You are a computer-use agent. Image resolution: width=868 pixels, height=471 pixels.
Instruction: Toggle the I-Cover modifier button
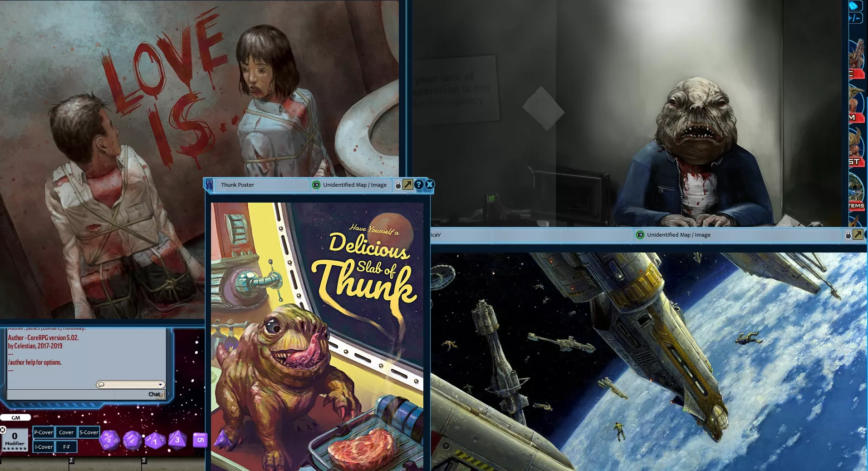click(x=44, y=447)
